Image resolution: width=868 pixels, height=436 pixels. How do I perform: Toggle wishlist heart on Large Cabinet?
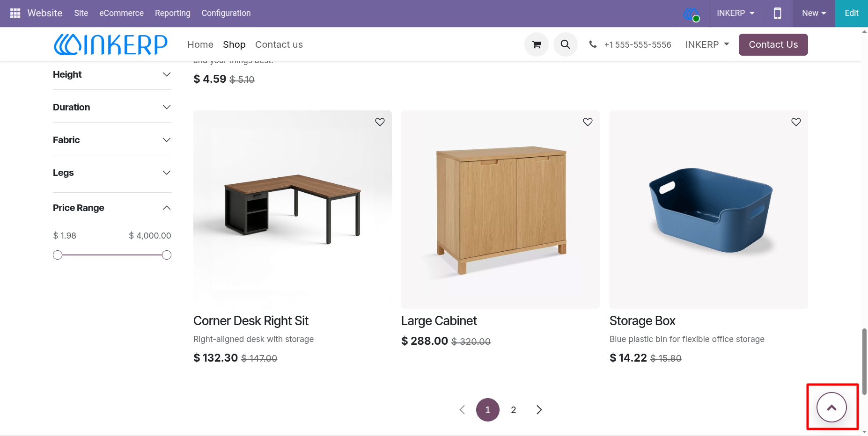tap(588, 122)
